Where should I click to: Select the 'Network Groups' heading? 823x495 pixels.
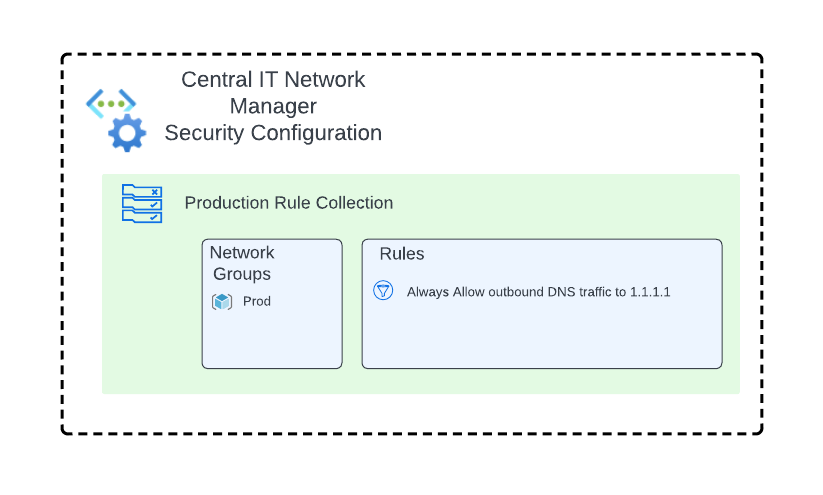click(x=242, y=263)
